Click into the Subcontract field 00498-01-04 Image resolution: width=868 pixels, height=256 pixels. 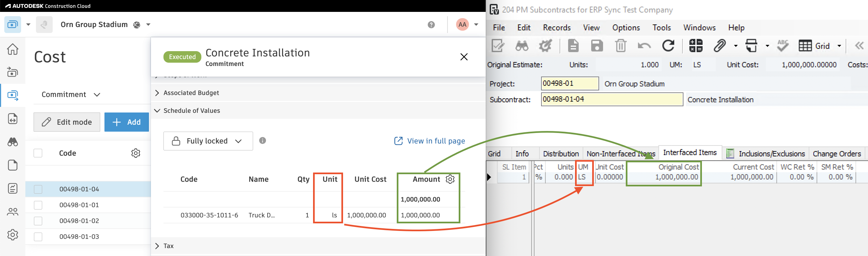coord(612,99)
